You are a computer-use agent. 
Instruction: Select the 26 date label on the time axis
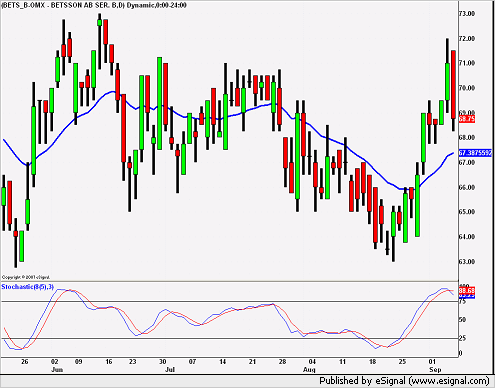point(24,362)
